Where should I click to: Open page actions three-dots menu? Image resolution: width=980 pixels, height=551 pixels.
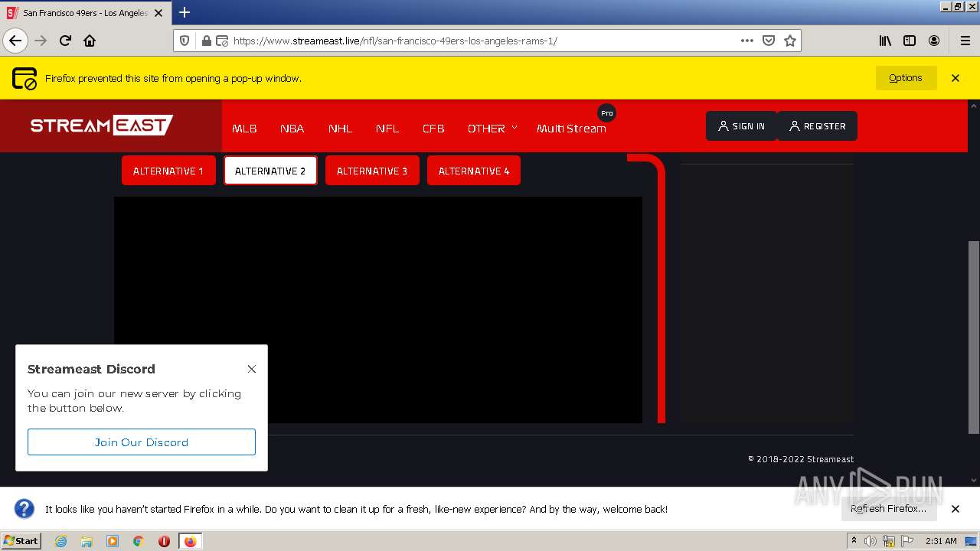(747, 41)
